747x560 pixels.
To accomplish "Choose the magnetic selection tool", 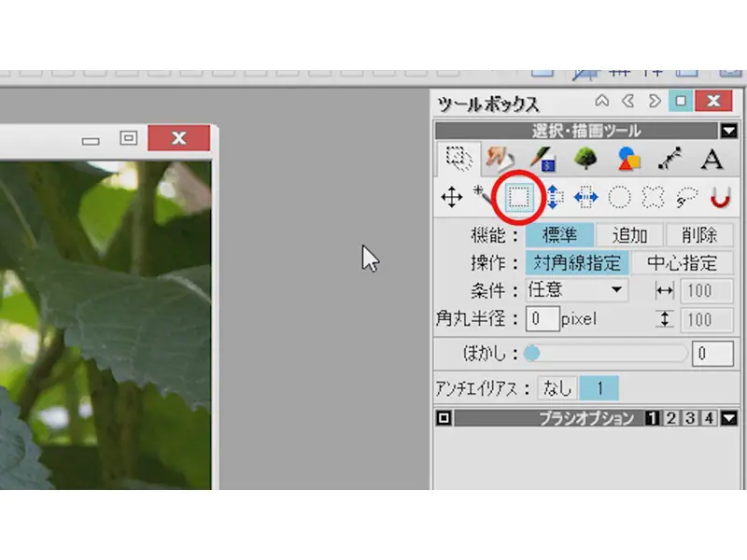I will pos(721,197).
